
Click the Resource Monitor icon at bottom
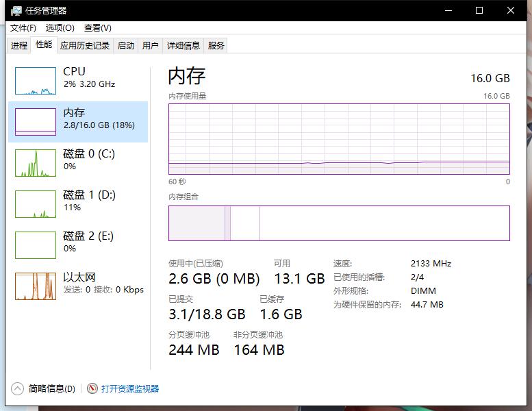click(92, 388)
